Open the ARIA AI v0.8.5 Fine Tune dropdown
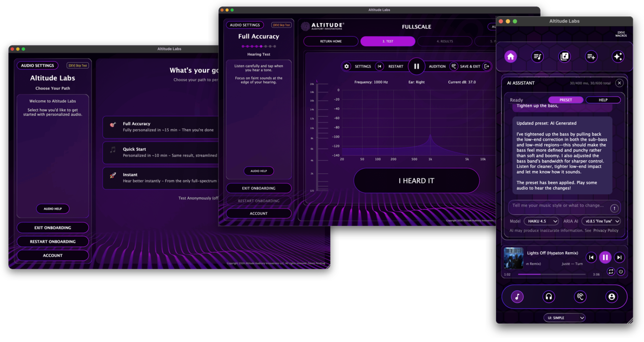 coord(601,221)
